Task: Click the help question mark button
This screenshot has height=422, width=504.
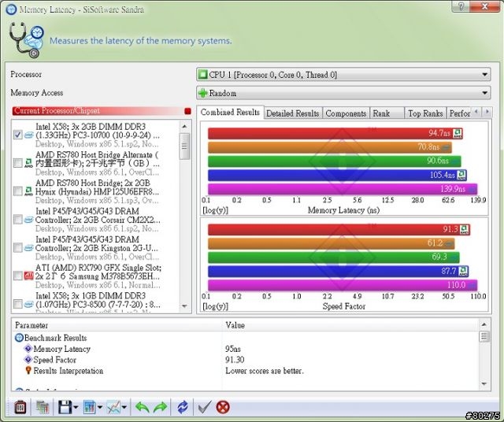Action: pyautogui.click(x=461, y=6)
